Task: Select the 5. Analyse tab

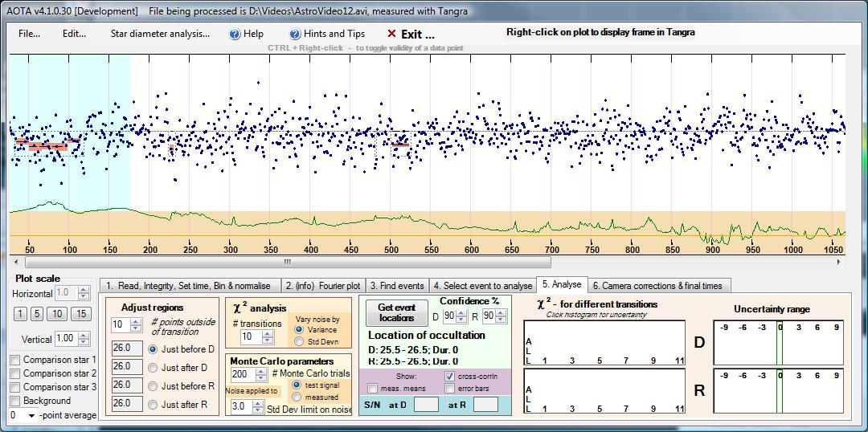Action: pyautogui.click(x=562, y=284)
